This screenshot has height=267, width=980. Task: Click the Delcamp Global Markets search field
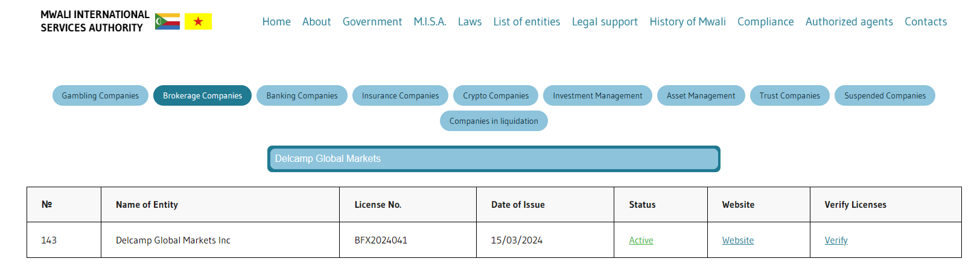pyautogui.click(x=493, y=159)
